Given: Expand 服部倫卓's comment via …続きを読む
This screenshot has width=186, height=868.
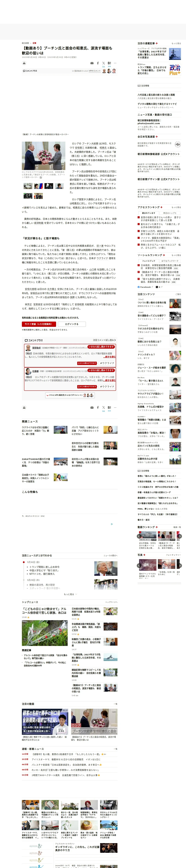Looking at the screenshot, I should (x=109, y=357).
